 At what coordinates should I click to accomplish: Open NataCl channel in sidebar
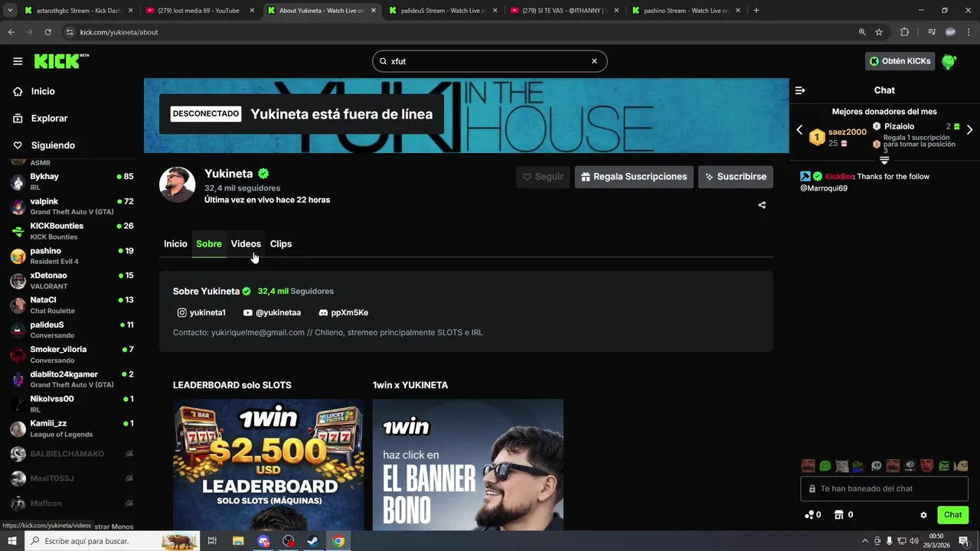tap(72, 305)
